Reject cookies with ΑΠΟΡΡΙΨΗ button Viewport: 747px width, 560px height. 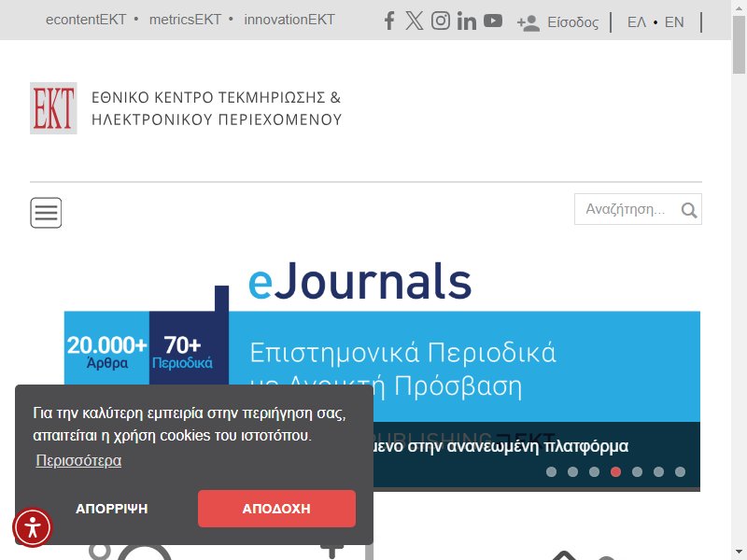[x=111, y=509]
